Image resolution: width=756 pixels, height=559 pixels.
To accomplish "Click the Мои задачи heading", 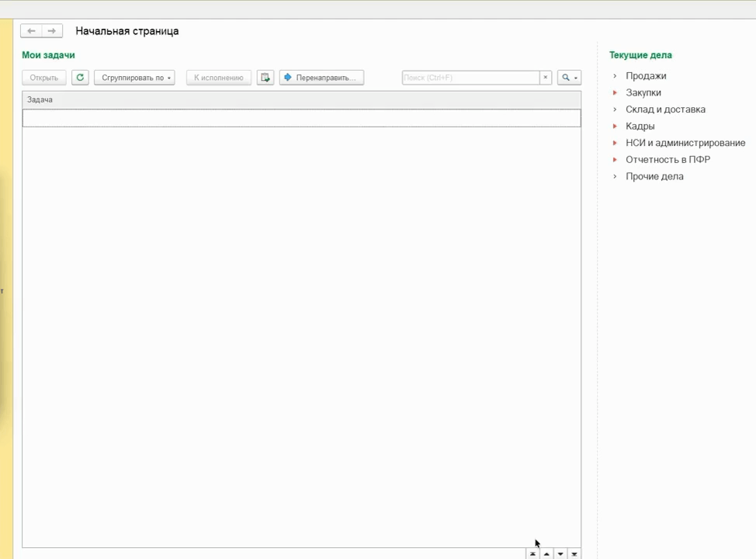I will click(x=48, y=55).
